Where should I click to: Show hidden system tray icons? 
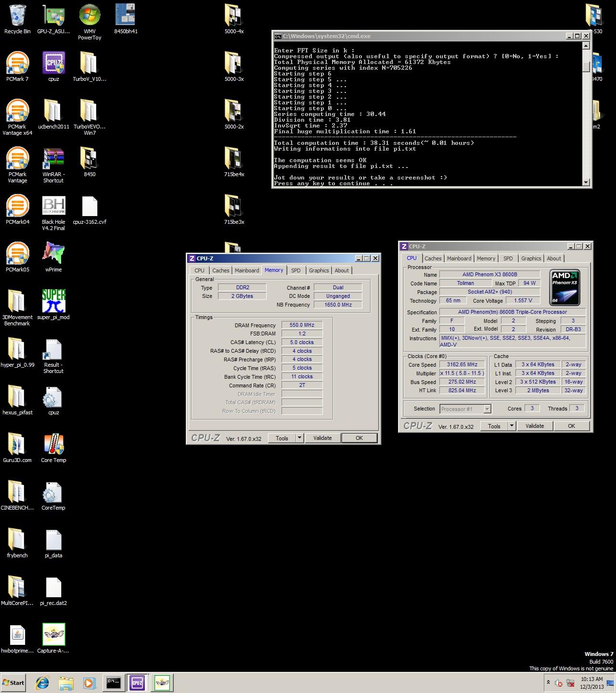pyautogui.click(x=548, y=682)
